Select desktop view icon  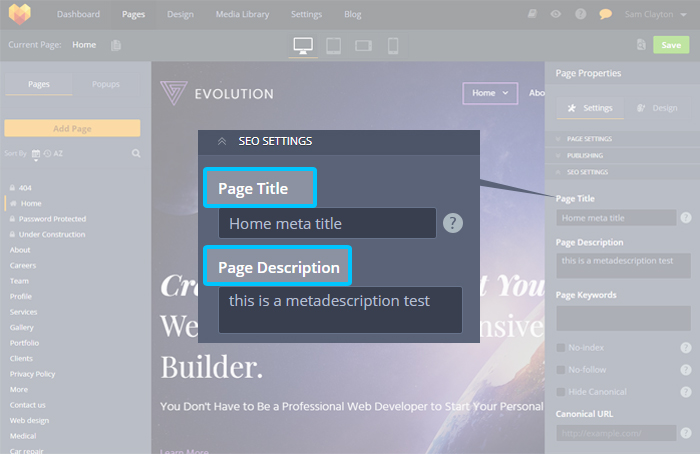click(x=303, y=46)
